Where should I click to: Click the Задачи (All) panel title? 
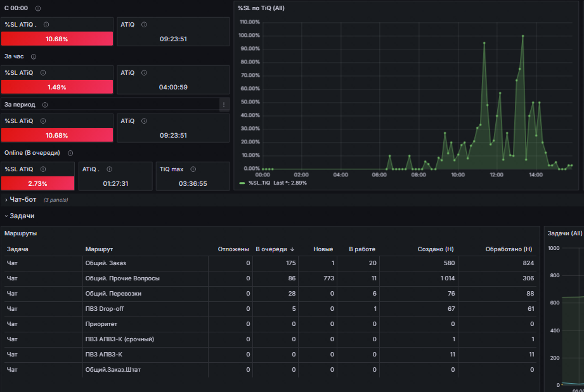[x=564, y=233]
